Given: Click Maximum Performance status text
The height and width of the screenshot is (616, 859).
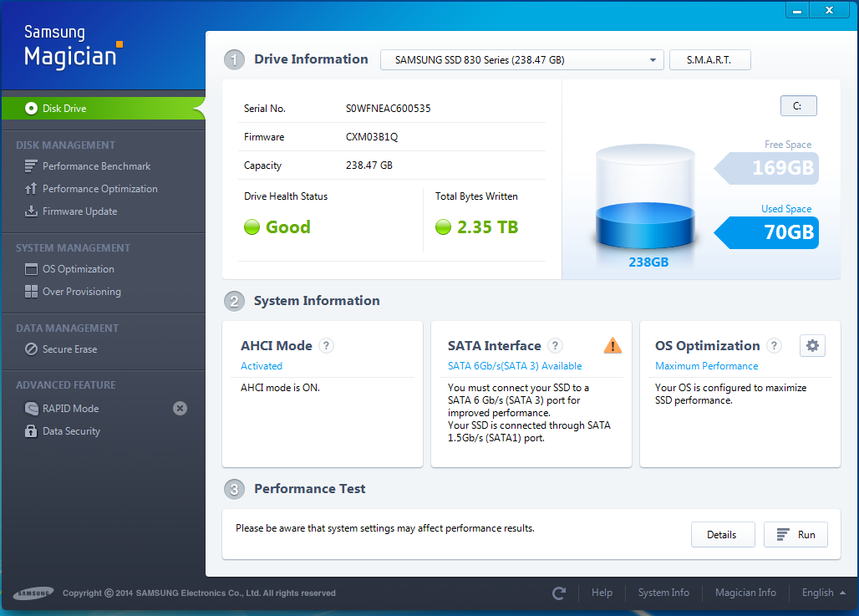Looking at the screenshot, I should click(706, 366).
